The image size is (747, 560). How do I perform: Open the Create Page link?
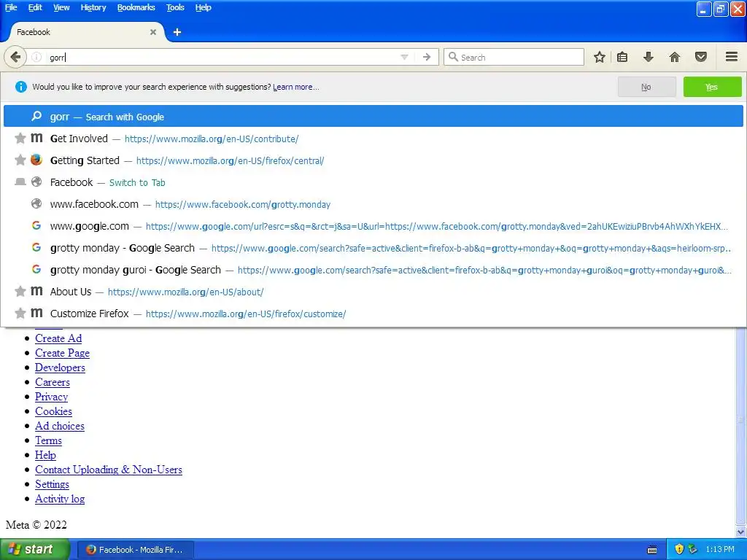(62, 353)
